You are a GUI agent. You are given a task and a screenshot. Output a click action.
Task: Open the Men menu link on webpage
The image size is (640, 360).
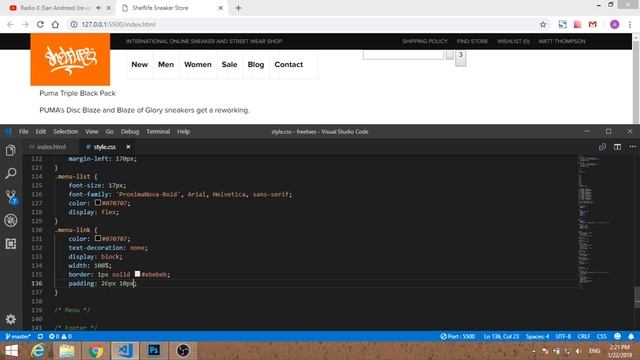[x=166, y=64]
